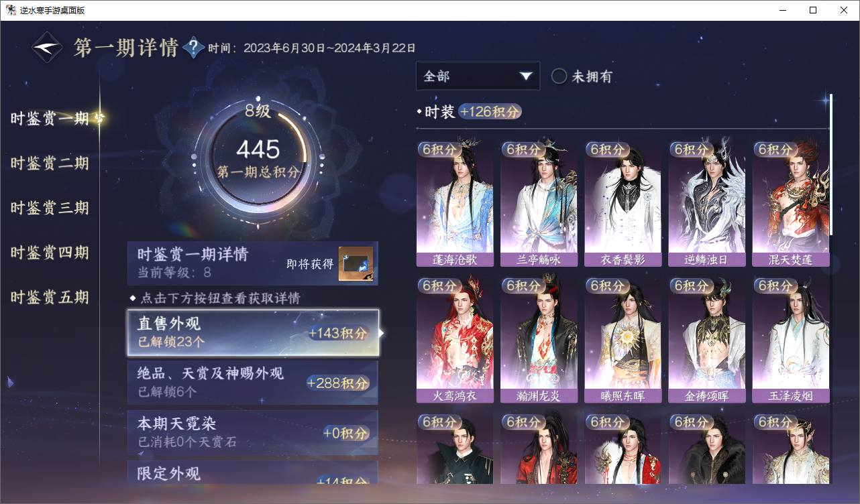Open 绝品、天赏及神赐外观 section

pyautogui.click(x=253, y=382)
